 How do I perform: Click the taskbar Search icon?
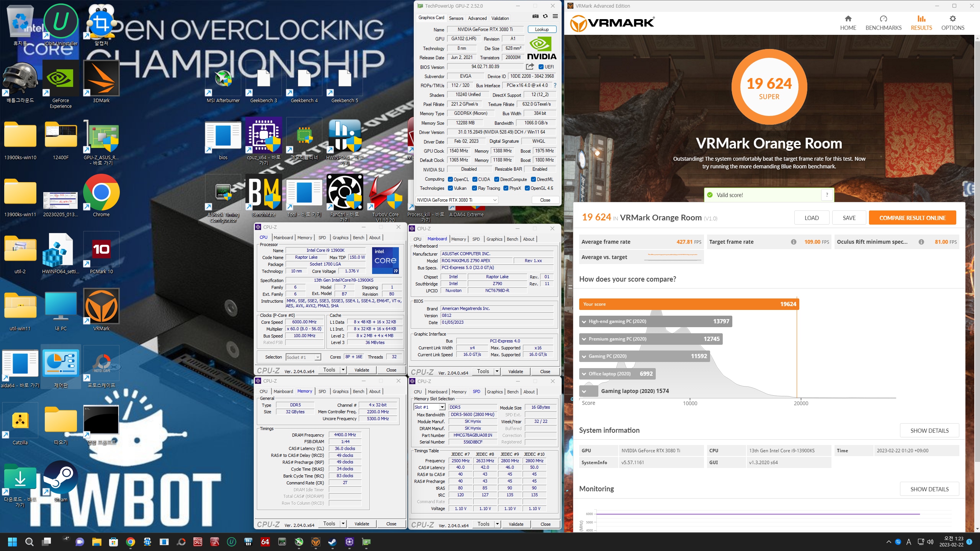[x=29, y=542]
